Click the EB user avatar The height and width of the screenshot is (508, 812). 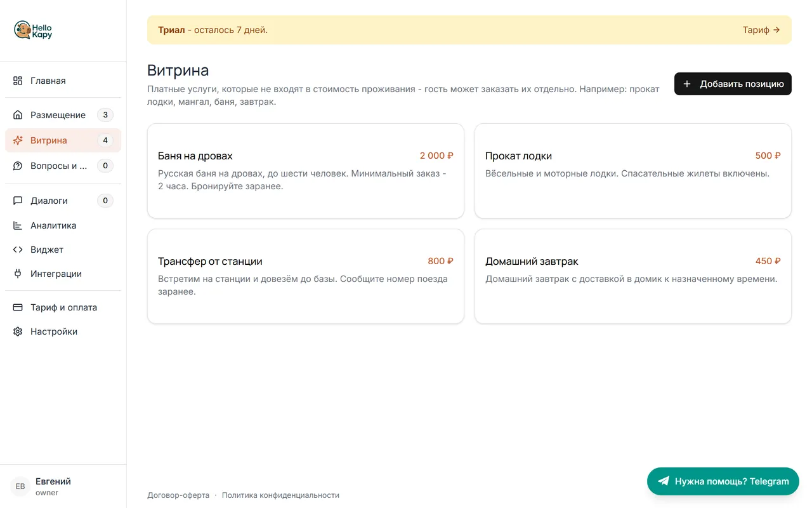(20, 486)
